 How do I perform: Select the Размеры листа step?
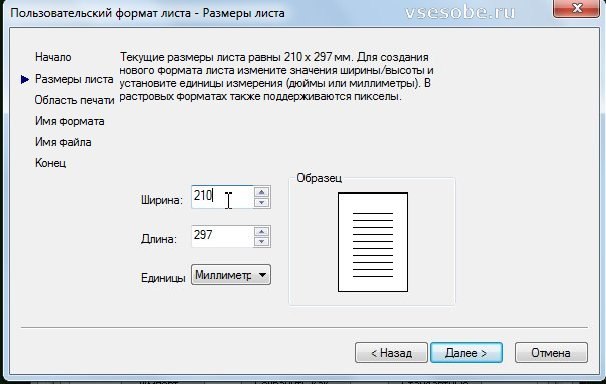tap(74, 79)
